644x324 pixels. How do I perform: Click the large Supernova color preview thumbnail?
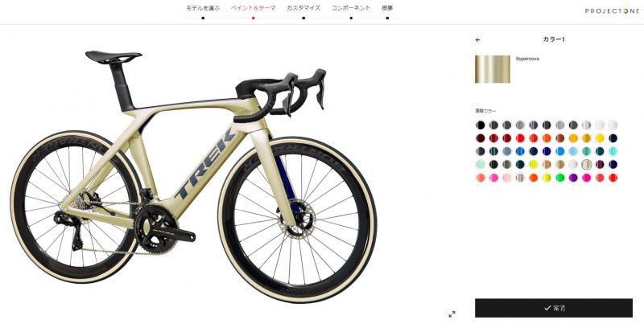493,69
